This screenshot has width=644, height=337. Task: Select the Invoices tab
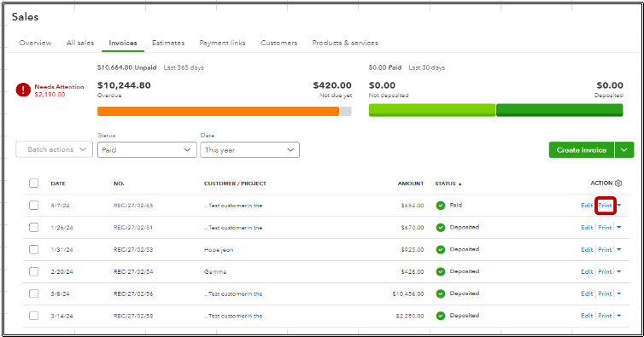[x=123, y=43]
